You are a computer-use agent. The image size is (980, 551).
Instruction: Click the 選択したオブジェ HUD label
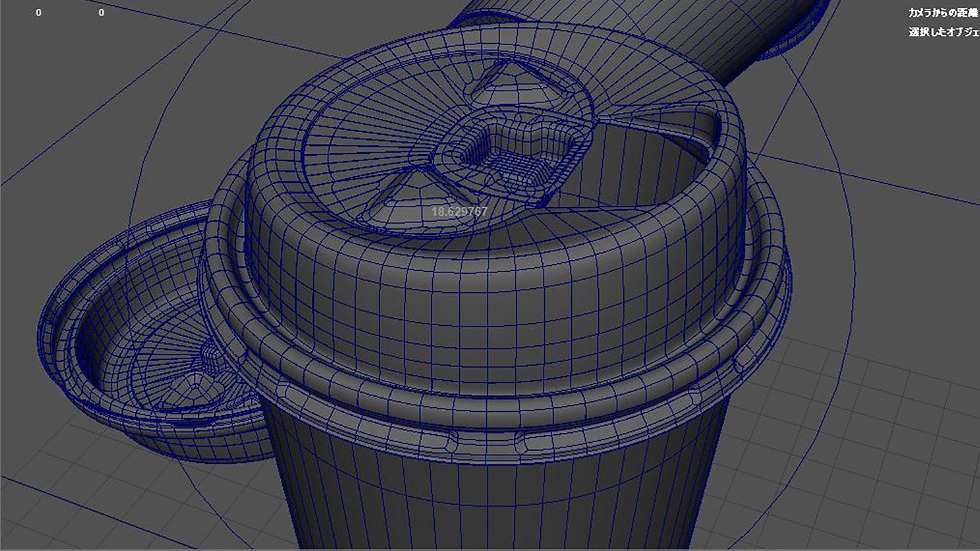[944, 32]
